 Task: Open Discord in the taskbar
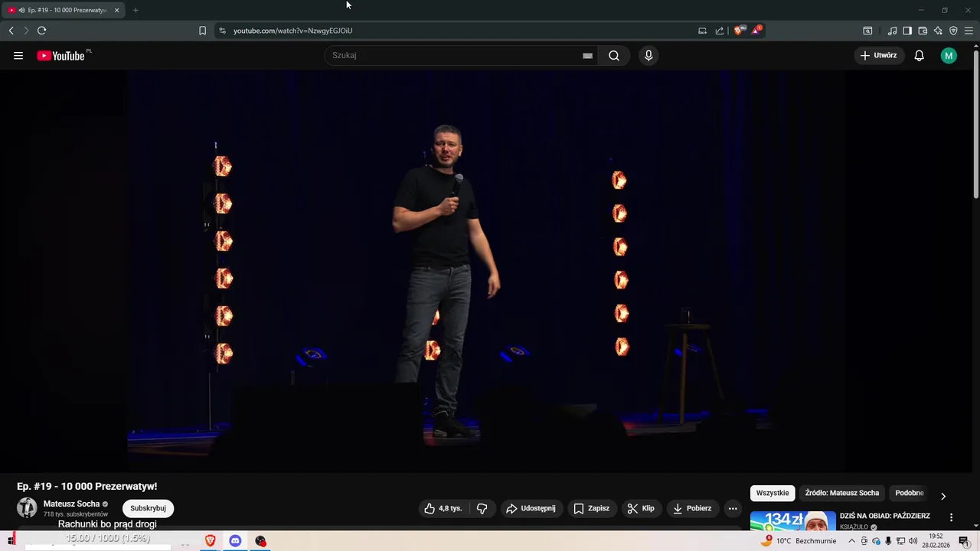coord(235,540)
